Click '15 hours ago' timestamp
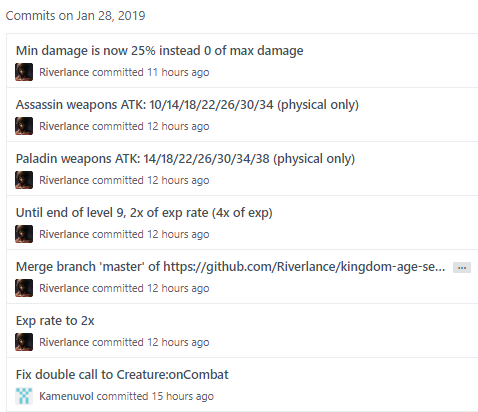478x412 pixels. [183, 396]
